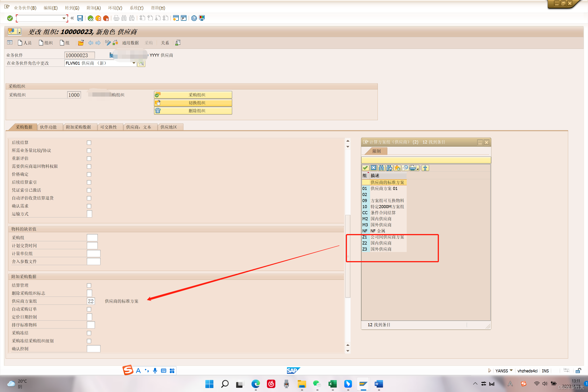Open the command field dropdown arrow
Image resolution: width=588 pixels, height=392 pixels.
[64, 18]
